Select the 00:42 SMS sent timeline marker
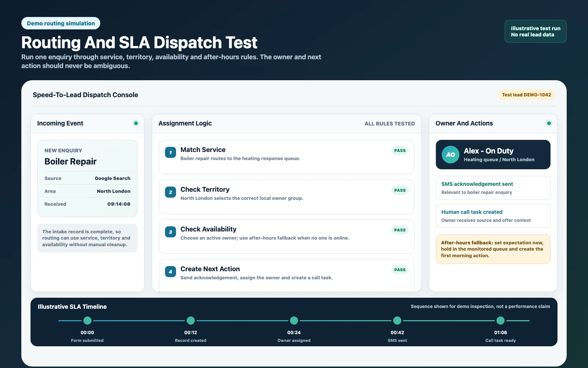Image resolution: width=588 pixels, height=368 pixels. tap(397, 321)
